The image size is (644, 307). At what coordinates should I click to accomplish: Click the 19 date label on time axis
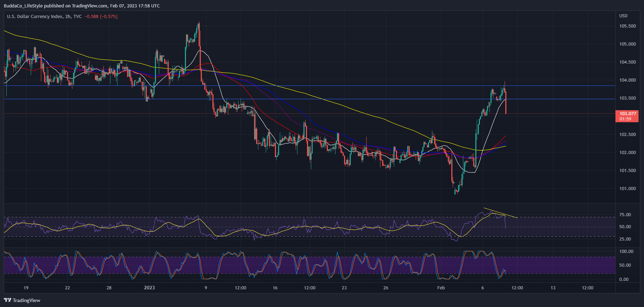click(26, 288)
